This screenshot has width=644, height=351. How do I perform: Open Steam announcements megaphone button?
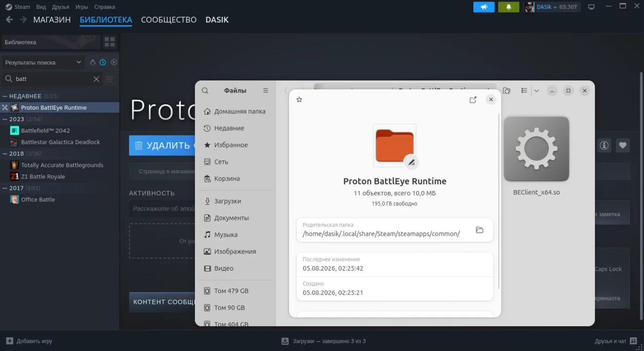(484, 7)
